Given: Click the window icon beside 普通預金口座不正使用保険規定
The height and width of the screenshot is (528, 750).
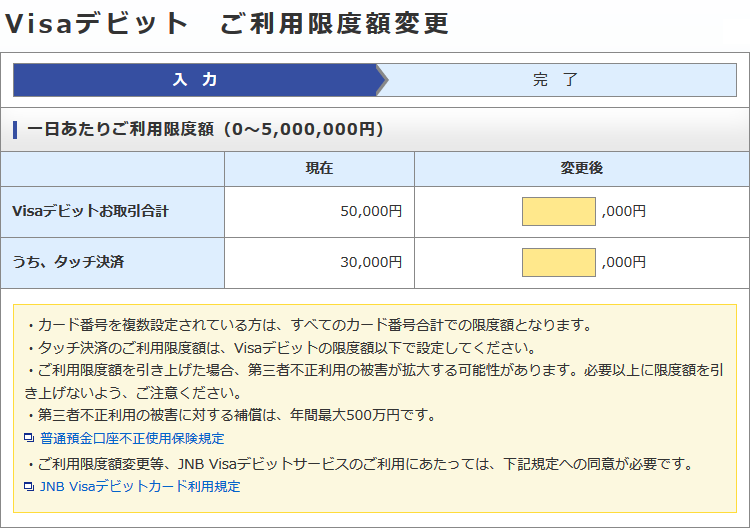Looking at the screenshot, I should point(29,438).
